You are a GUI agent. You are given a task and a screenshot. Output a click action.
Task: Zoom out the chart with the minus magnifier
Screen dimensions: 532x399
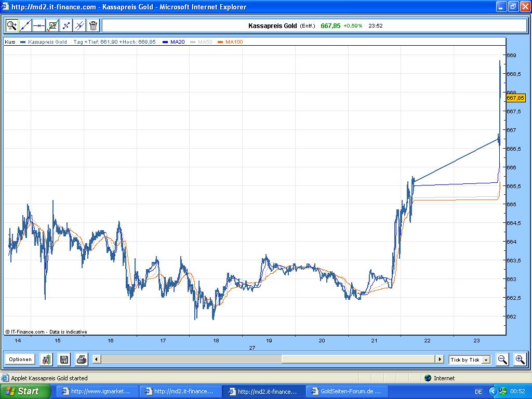point(502,360)
